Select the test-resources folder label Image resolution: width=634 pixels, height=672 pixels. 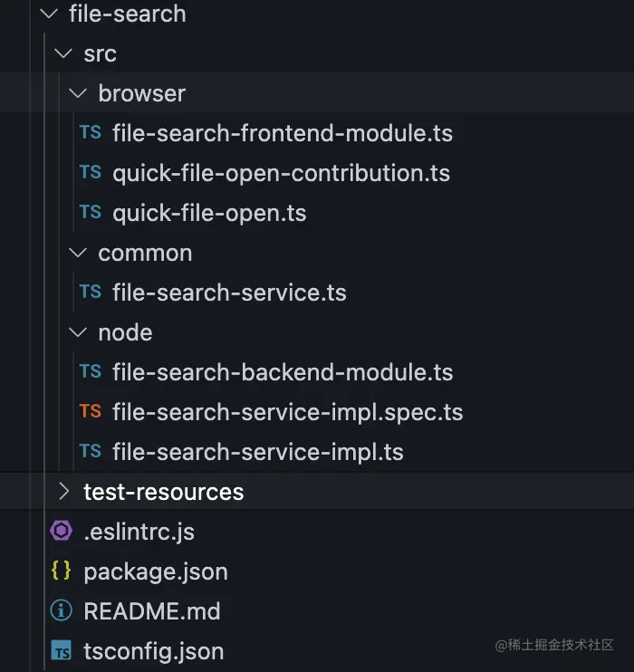click(163, 492)
